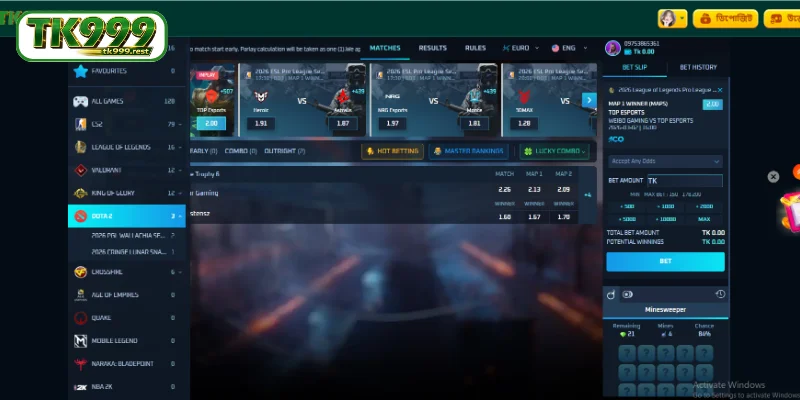Click the Astralis team logo
800x400 pixels.
tap(342, 96)
